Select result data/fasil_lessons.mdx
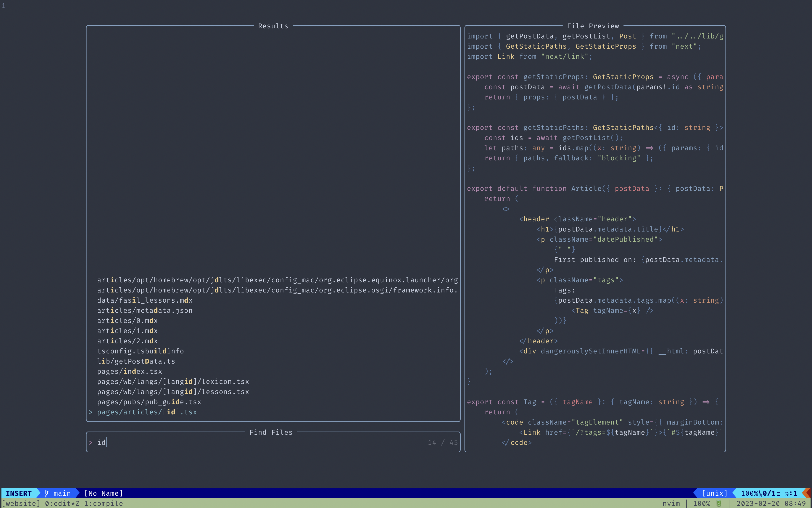Image resolution: width=812 pixels, height=508 pixels. click(145, 300)
